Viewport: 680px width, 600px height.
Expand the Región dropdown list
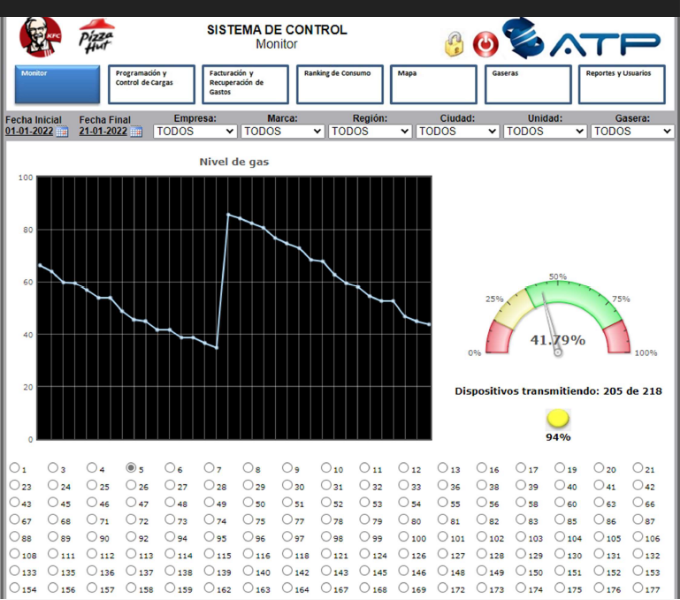point(369,131)
